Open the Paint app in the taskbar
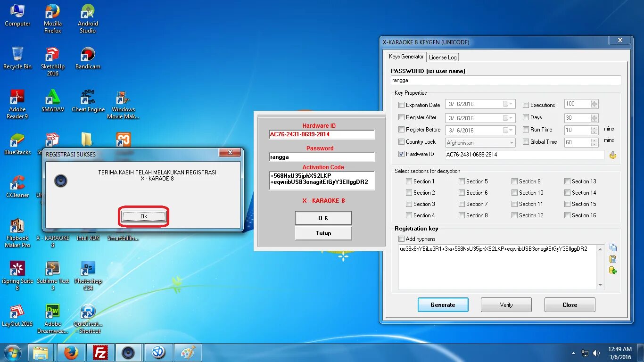 click(188, 353)
